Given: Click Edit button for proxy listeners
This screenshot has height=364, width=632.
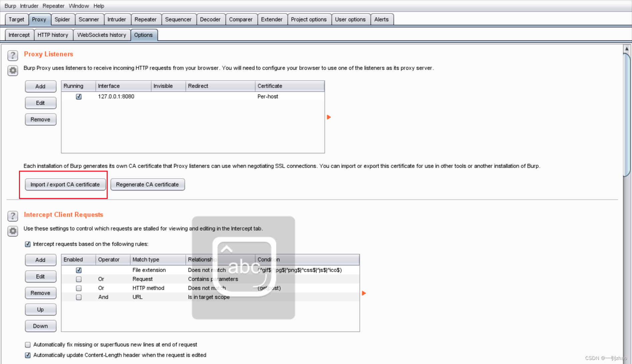Looking at the screenshot, I should point(41,103).
